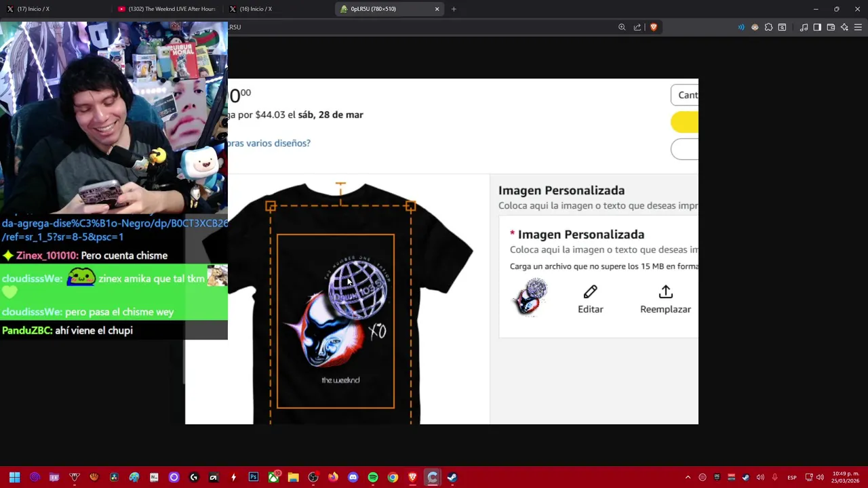Viewport: 868px width, 488px height.
Task: Open Discord from the taskbar
Action: [353, 477]
